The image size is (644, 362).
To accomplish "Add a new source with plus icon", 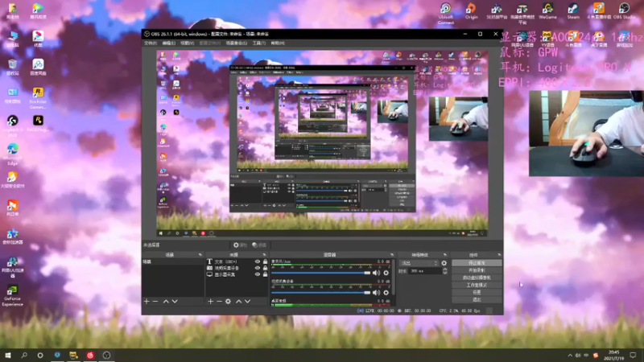I will [210, 301].
